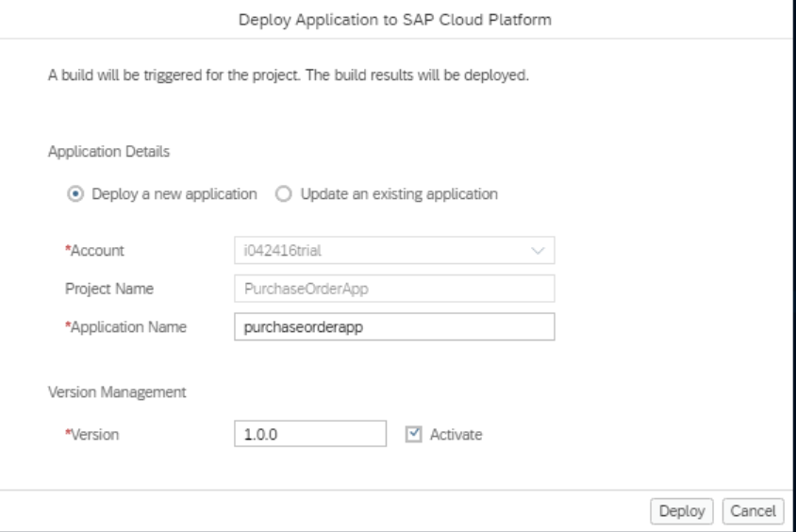Select Deploy a new application radio button
The width and height of the screenshot is (796, 532).
point(75,194)
